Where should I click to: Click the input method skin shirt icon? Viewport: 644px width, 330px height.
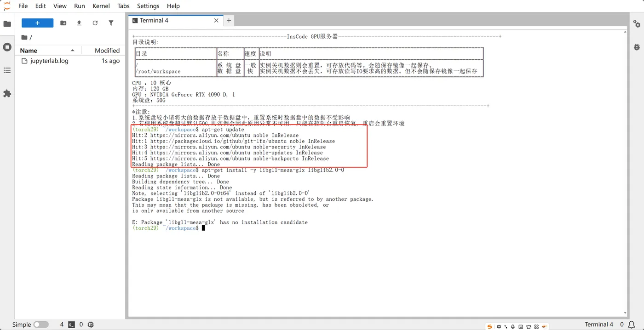pos(528,327)
